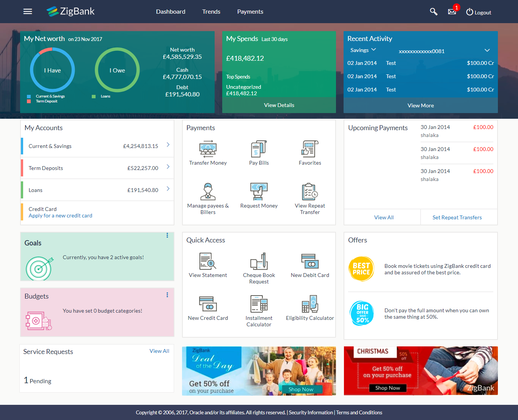Screen dimensions: 518x420
Task: Click the Manage payees & Billers icon
Action: pyautogui.click(x=208, y=192)
